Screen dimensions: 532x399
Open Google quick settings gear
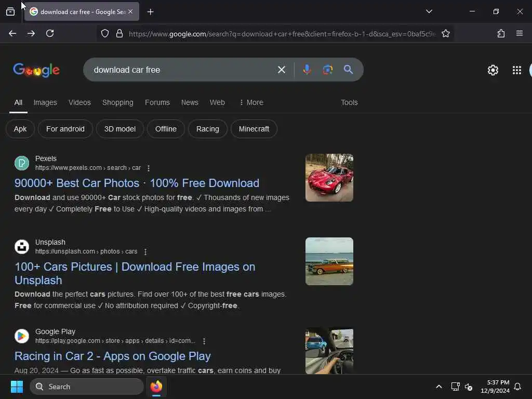(x=493, y=70)
